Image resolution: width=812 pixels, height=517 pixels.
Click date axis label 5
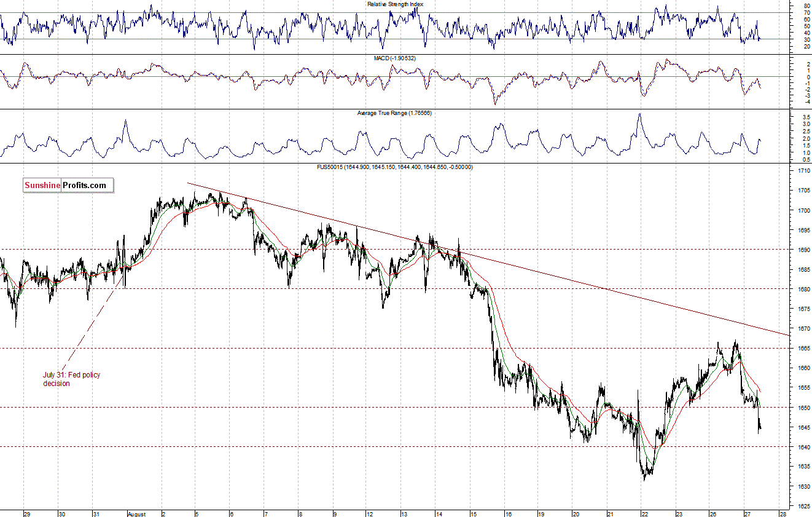[197, 513]
